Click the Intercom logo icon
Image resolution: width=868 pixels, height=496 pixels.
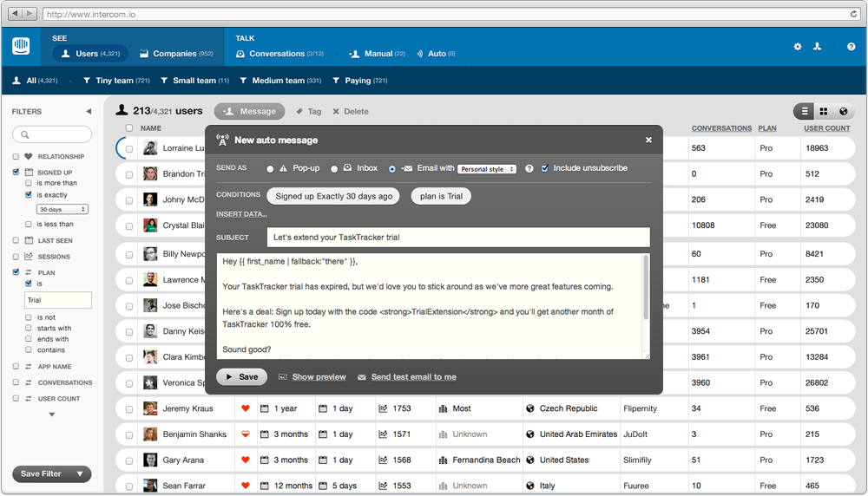pyautogui.click(x=21, y=47)
